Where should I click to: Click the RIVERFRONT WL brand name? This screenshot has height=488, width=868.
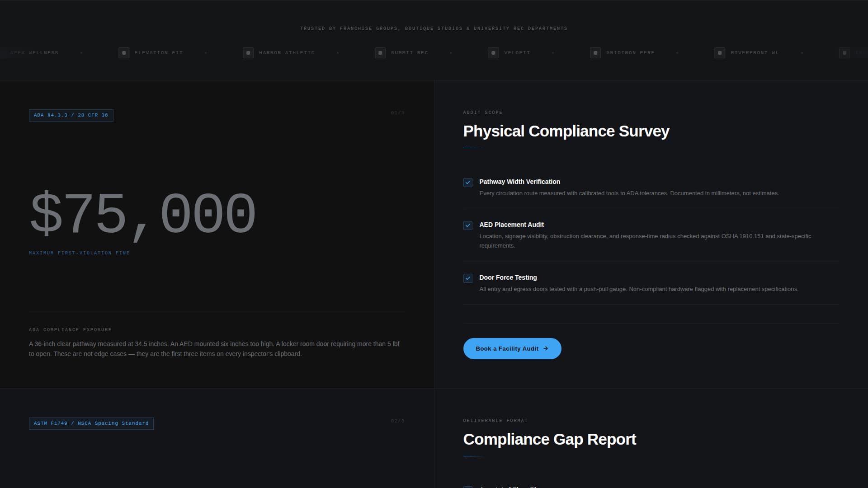pos(755,53)
